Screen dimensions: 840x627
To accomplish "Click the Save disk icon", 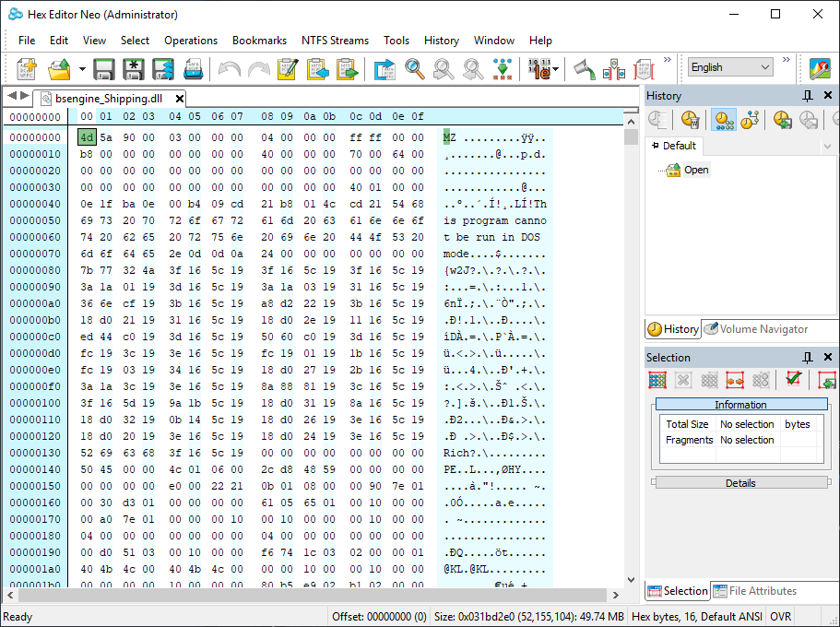I will 104,68.
